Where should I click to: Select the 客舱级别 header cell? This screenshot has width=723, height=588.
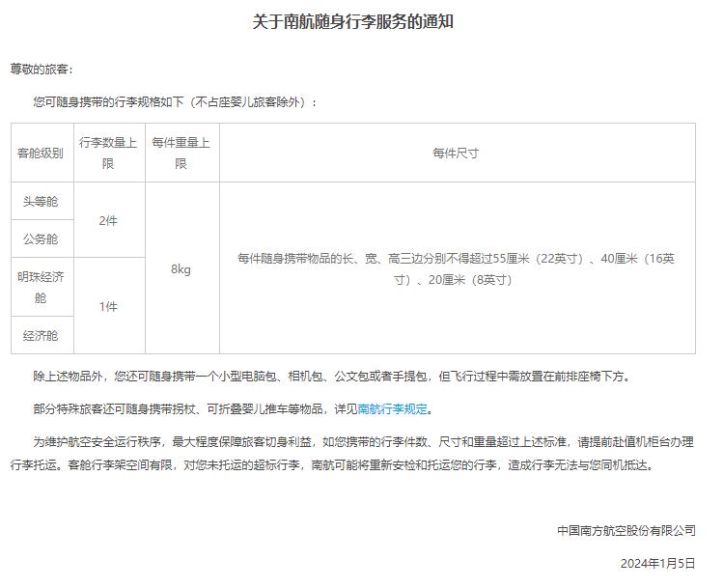click(x=42, y=153)
